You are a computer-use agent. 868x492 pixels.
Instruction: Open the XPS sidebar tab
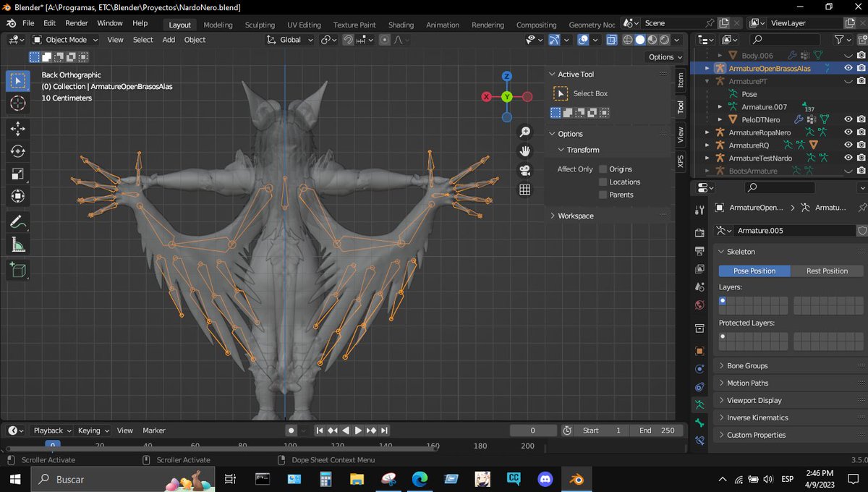click(x=681, y=161)
